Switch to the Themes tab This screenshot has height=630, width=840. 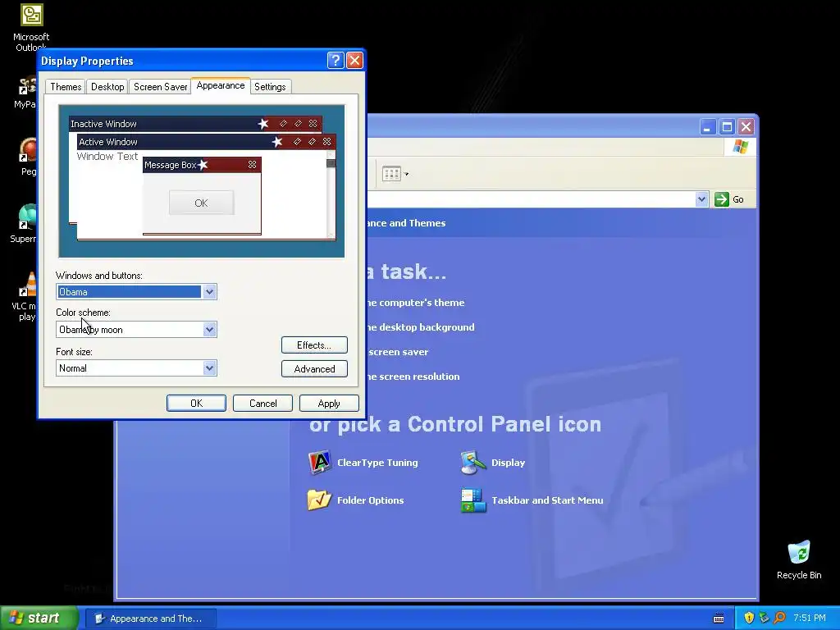pos(66,87)
